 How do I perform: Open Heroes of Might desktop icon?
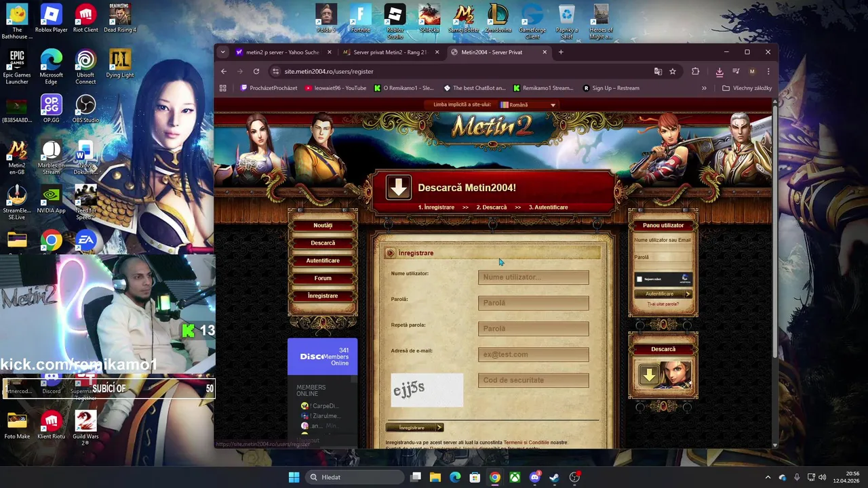601,21
